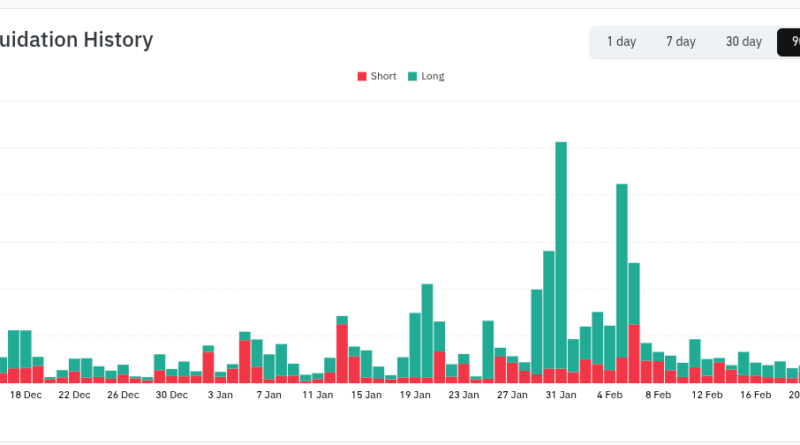Image resolution: width=800 pixels, height=445 pixels.
Task: Select the 1 day range tab
Action: tap(620, 42)
